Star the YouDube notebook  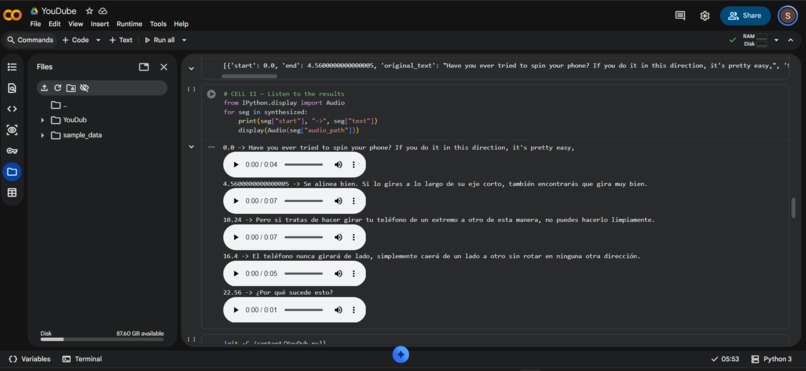(x=89, y=11)
